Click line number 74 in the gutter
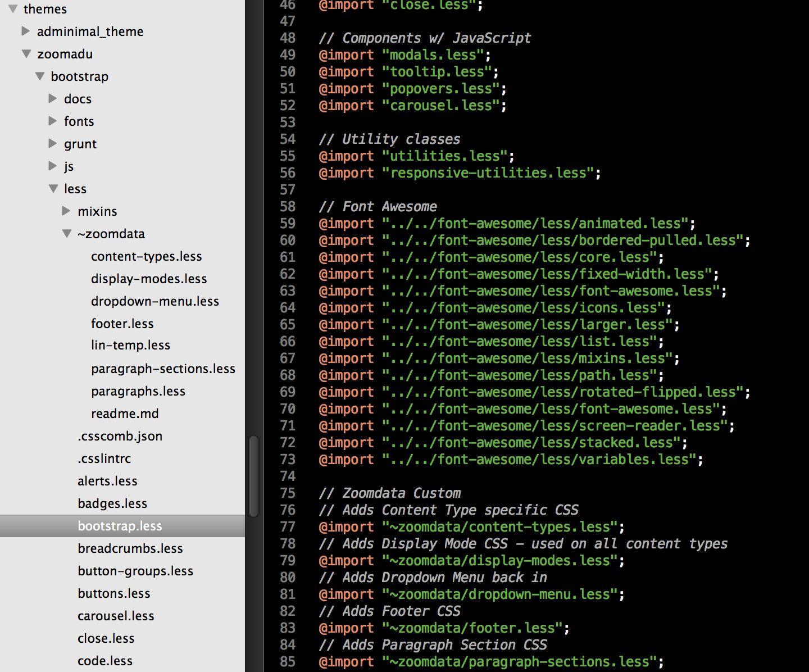809x672 pixels. pos(288,476)
